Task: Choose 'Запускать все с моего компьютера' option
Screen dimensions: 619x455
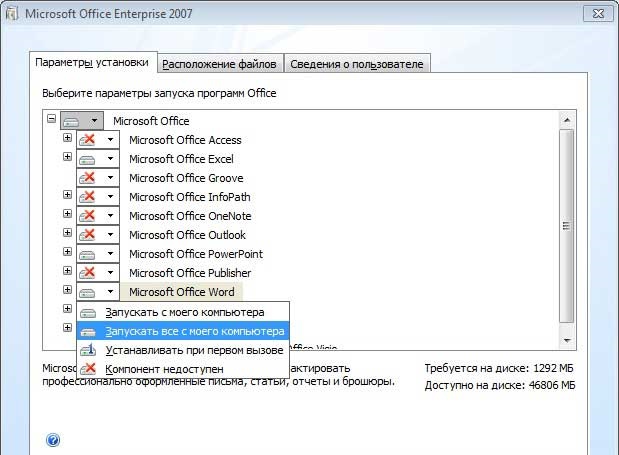Action: [x=183, y=331]
